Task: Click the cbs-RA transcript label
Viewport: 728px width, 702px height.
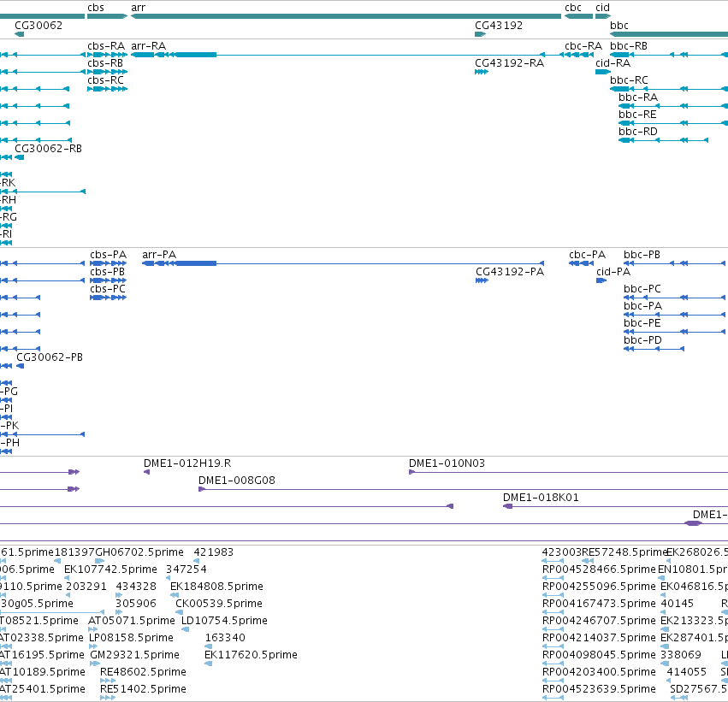Action: pyautogui.click(x=106, y=46)
